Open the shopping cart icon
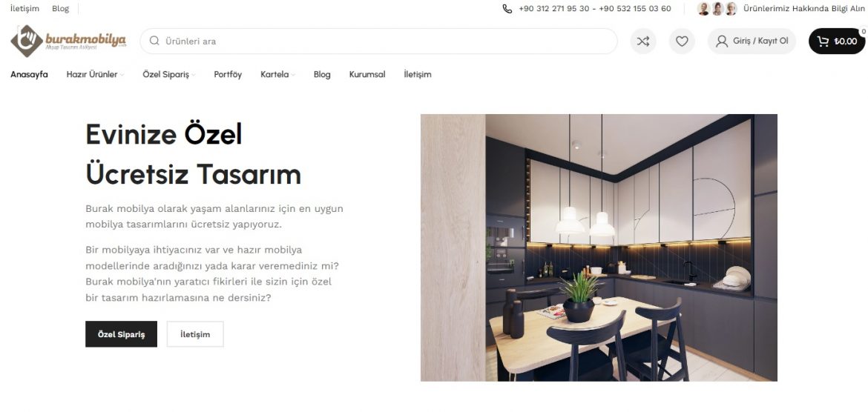 point(823,41)
